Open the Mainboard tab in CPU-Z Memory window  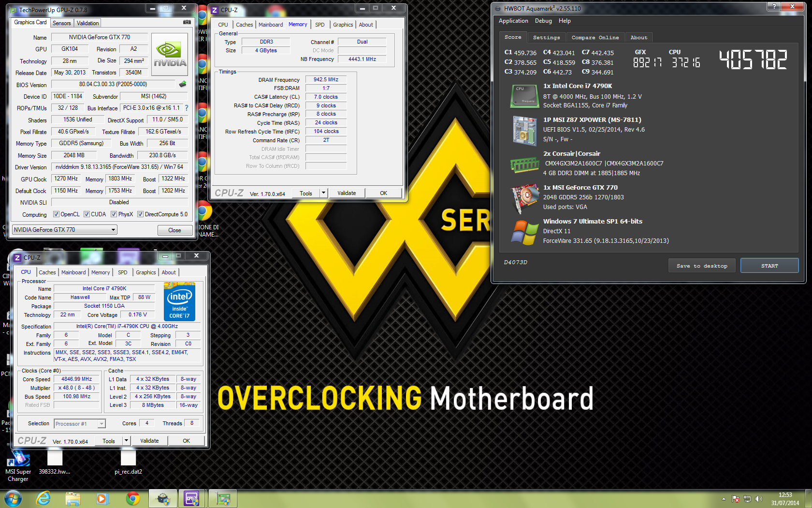[271, 25]
